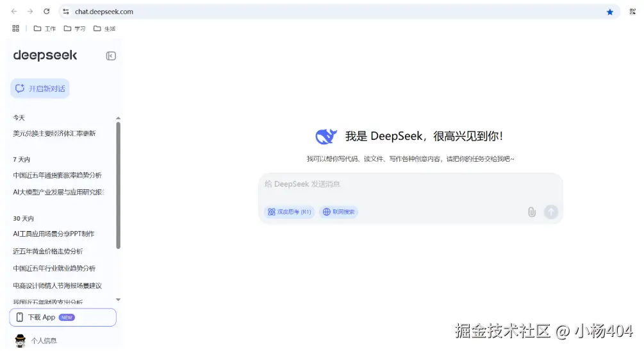Open the QR code icon at top right

click(x=632, y=12)
